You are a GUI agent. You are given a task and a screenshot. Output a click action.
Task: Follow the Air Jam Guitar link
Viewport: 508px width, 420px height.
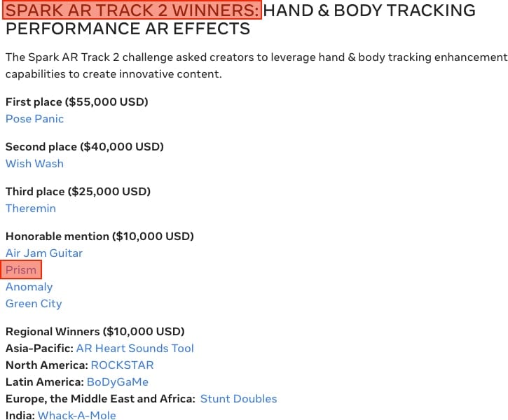44,253
